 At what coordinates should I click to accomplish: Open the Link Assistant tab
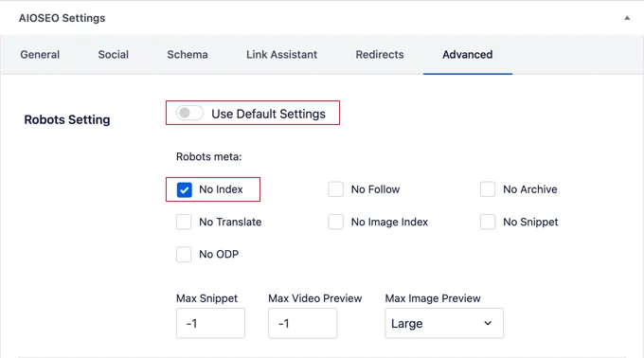[282, 55]
